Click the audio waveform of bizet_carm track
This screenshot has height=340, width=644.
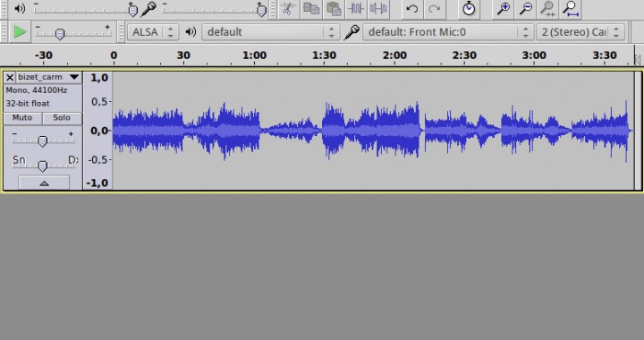pyautogui.click(x=372, y=131)
